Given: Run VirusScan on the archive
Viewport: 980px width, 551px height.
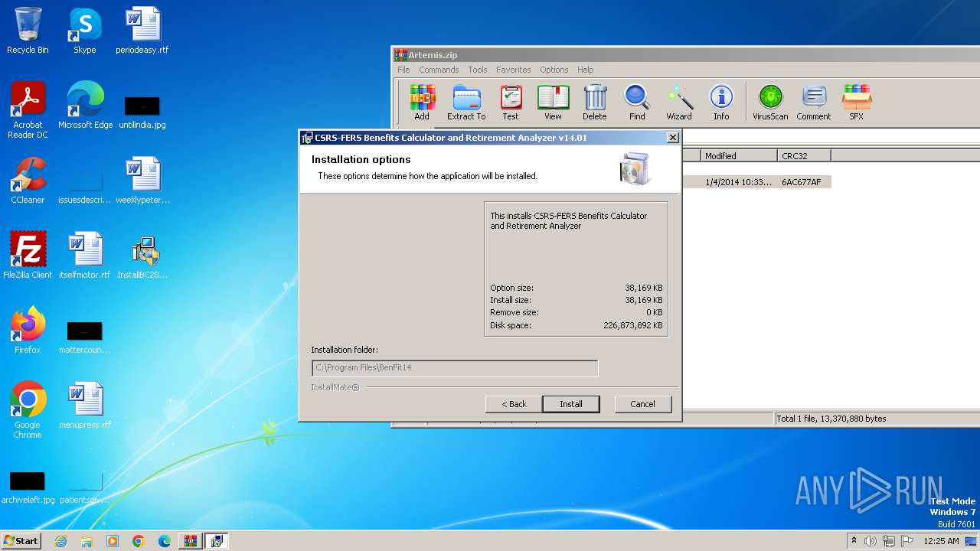Looking at the screenshot, I should (770, 103).
